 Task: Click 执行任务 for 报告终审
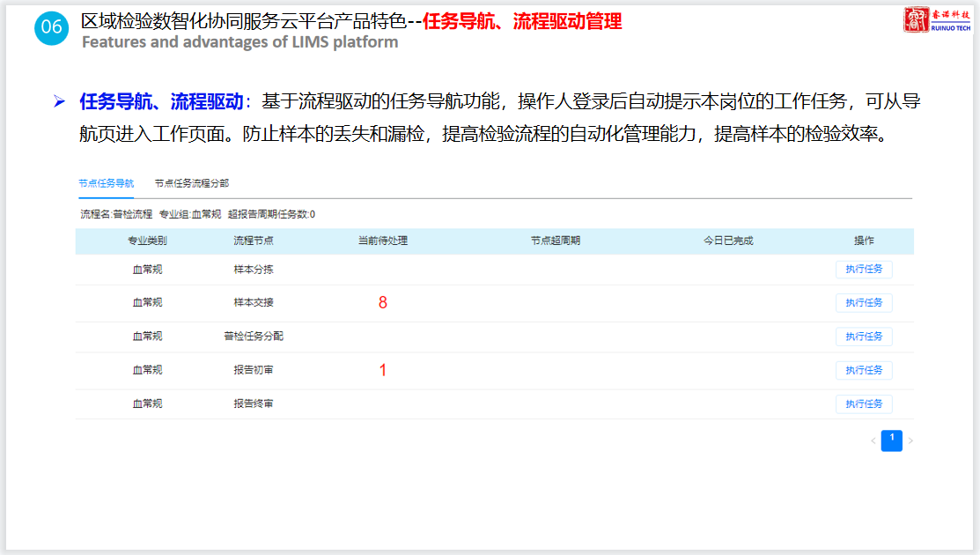863,404
